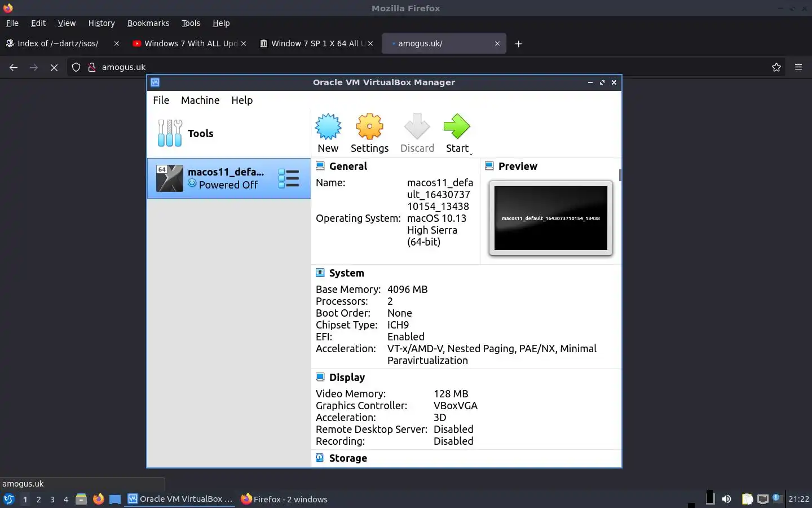Open the VirtualBox Machine menu
The width and height of the screenshot is (812, 508).
(x=200, y=100)
